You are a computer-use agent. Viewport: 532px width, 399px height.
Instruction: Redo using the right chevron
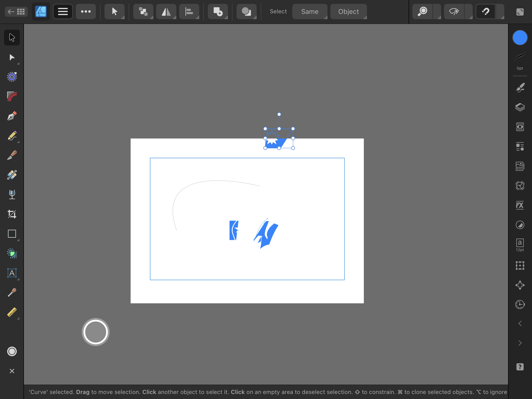click(x=520, y=343)
